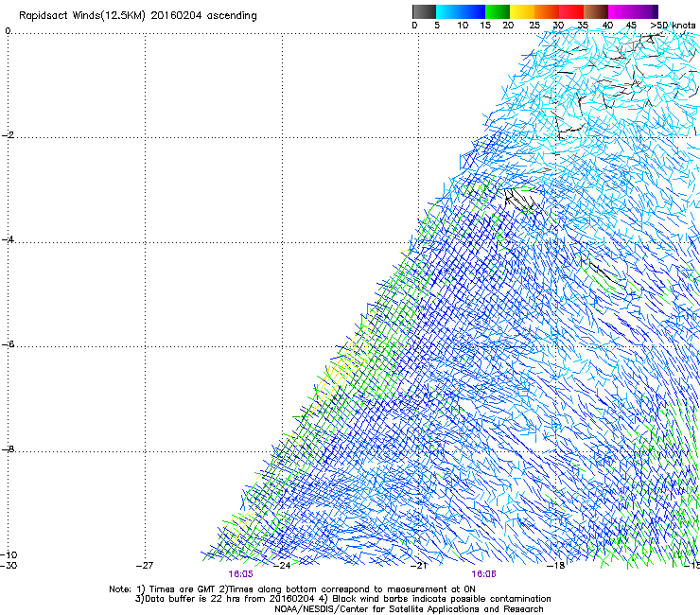
Task: Click the legend tick label 10
Action: click(x=463, y=26)
